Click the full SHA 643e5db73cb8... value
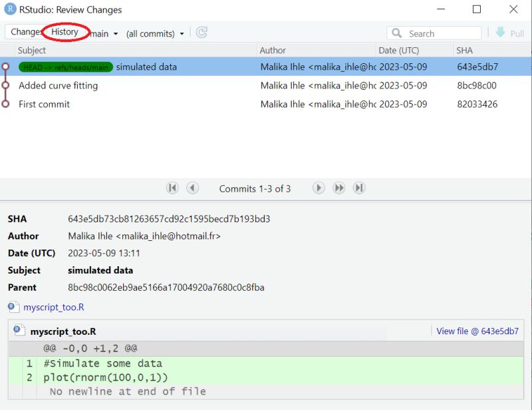This screenshot has width=532, height=410. pyautogui.click(x=169, y=219)
